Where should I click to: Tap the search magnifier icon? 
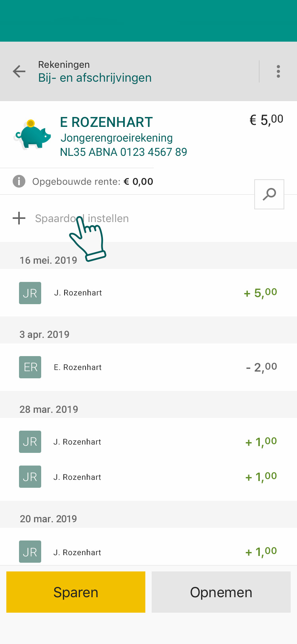pyautogui.click(x=269, y=194)
